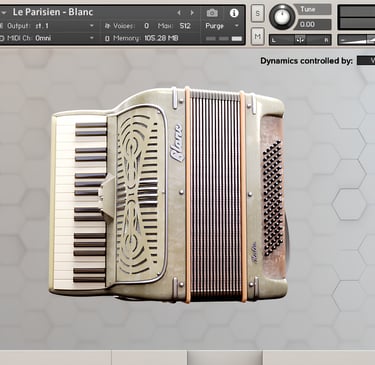Screen dimensions: 375x365
Task: Click the Le Parisien - Blanc instrument name
Action: click(53, 12)
